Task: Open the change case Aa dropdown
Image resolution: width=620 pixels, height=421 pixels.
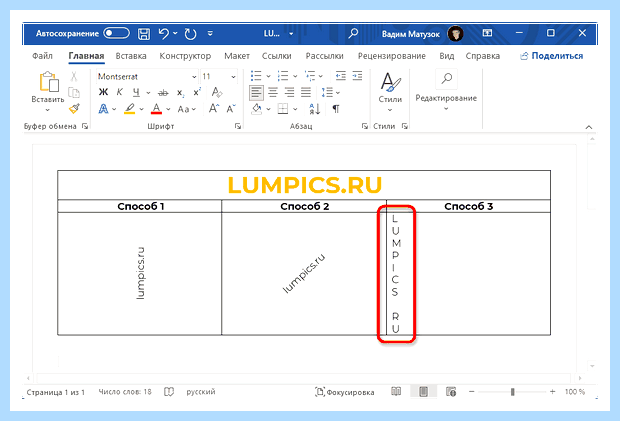Action: coord(187,109)
